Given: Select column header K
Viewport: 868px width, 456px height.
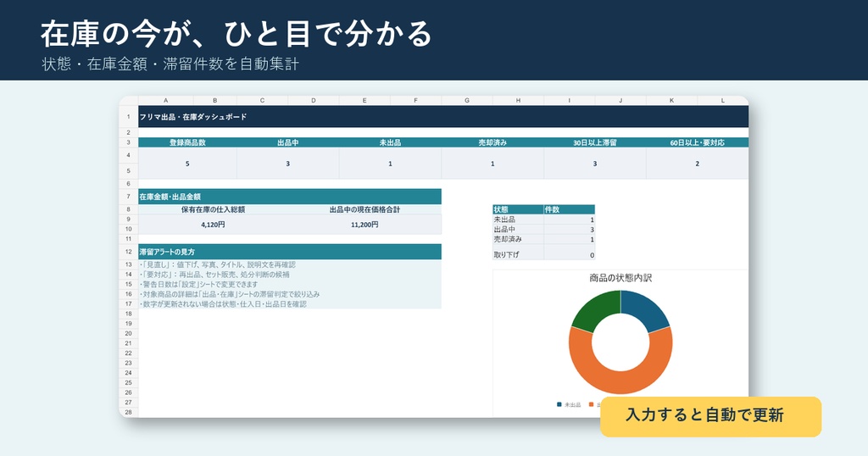Looking at the screenshot, I should pyautogui.click(x=672, y=100).
